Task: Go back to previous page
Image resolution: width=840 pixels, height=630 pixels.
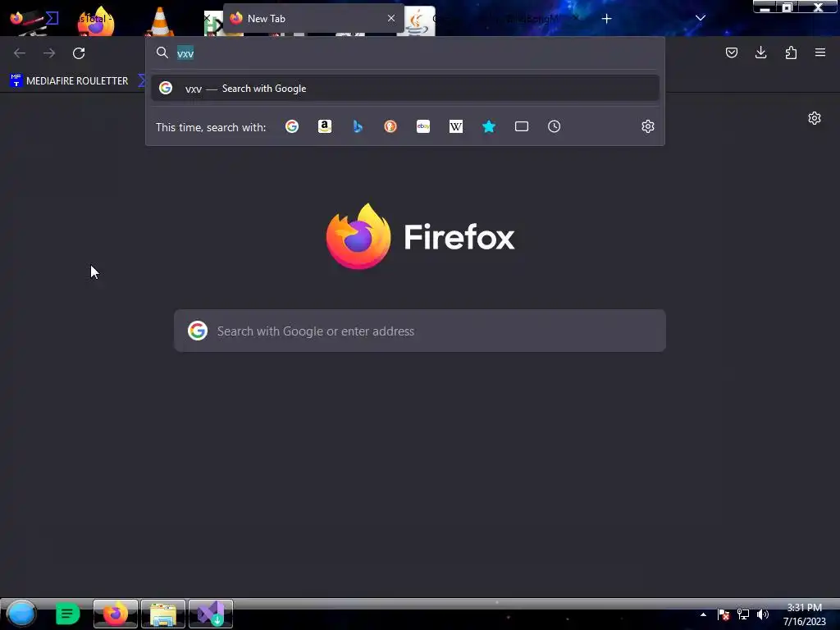Action: [20, 53]
